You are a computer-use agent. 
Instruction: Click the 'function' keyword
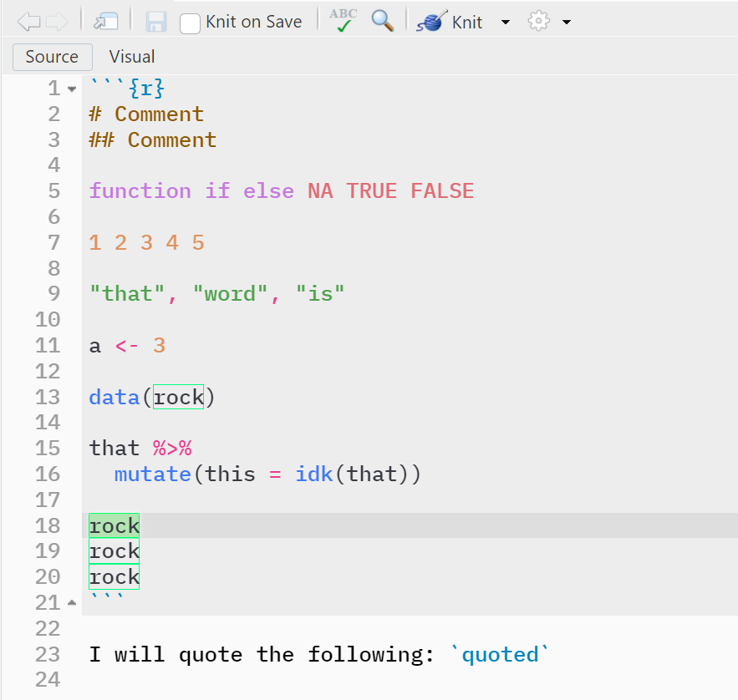(x=140, y=191)
